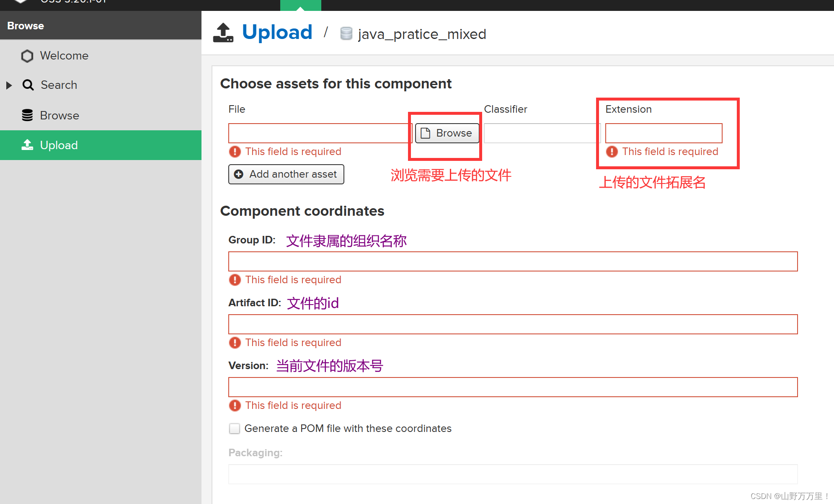Click the Sonatype logo at top left
Screen dimensions: 834x504
click(x=21, y=2)
